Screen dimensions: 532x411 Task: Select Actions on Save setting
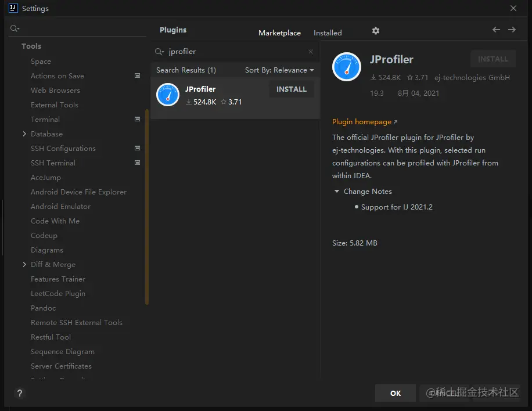57,76
